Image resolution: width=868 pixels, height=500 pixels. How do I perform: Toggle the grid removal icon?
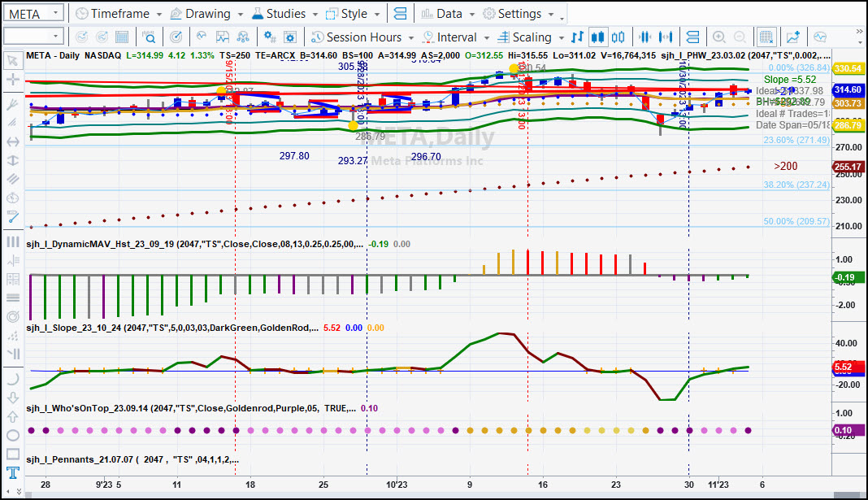(x=766, y=37)
